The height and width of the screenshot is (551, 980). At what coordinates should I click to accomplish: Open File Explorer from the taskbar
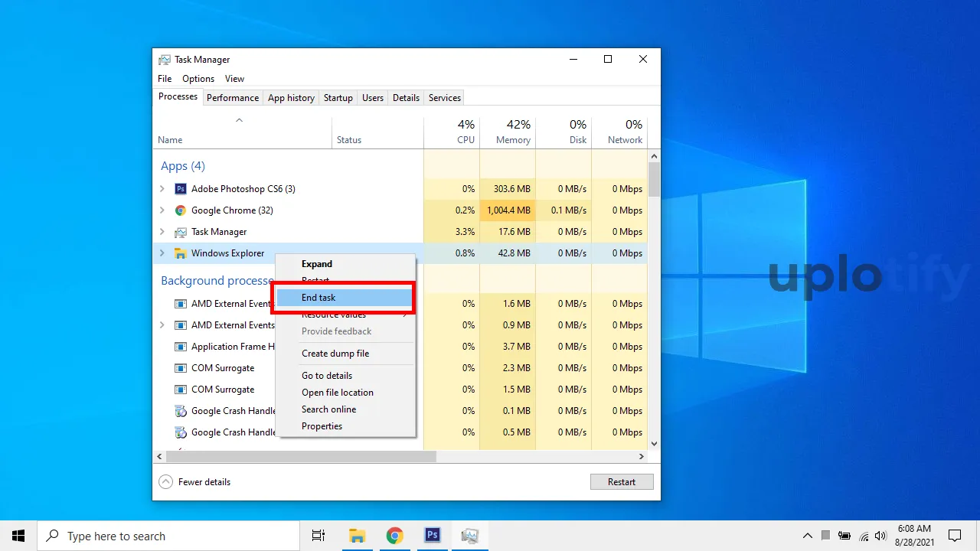pyautogui.click(x=357, y=536)
